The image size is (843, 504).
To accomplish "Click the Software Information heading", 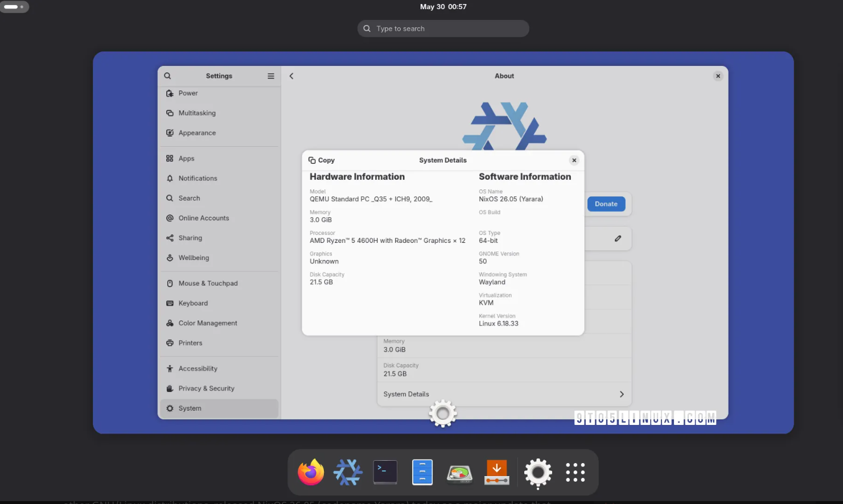I will [x=525, y=177].
